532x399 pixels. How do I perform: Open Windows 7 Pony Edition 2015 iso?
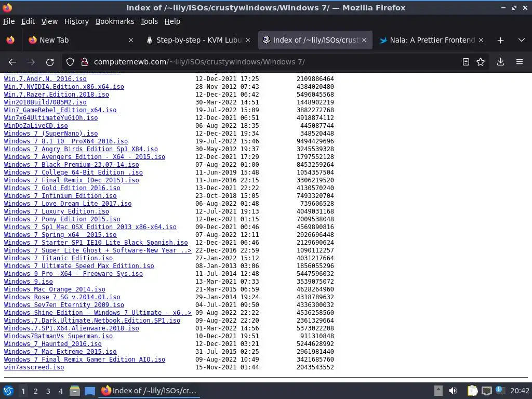pyautogui.click(x=62, y=219)
